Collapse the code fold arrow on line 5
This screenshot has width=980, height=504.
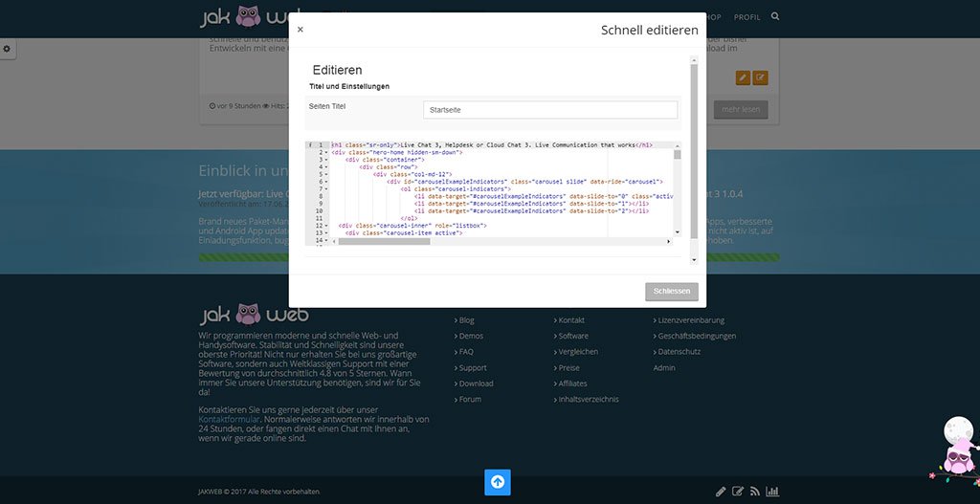(326, 174)
